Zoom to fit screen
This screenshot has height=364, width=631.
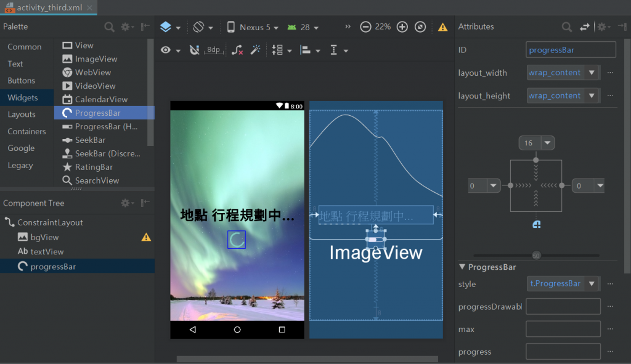(x=420, y=27)
